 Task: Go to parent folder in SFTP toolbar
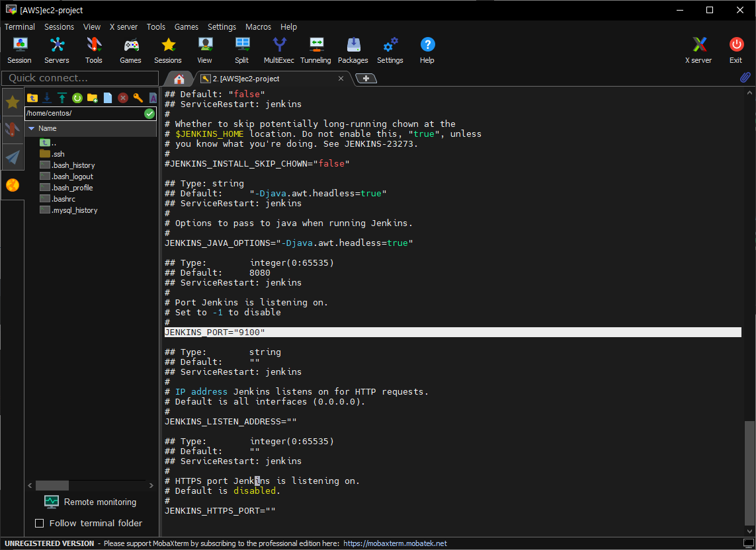pos(32,98)
